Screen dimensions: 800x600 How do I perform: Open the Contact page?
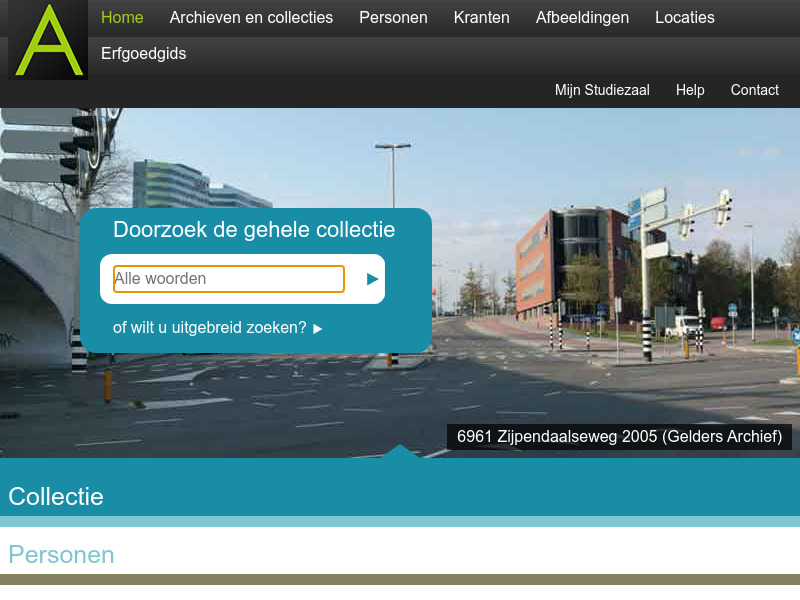(754, 90)
